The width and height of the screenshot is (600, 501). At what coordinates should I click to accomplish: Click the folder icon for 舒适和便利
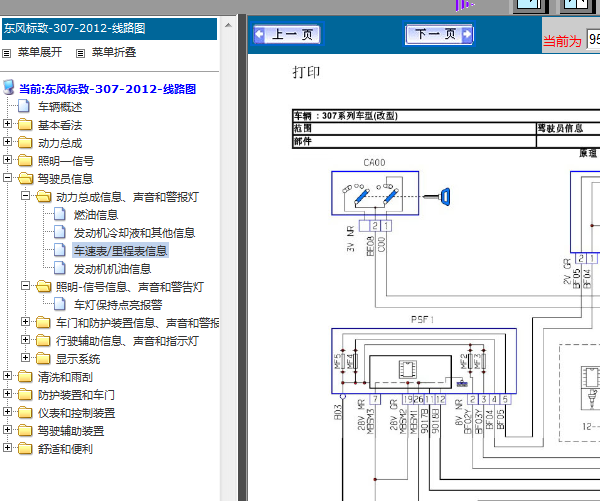(25, 448)
